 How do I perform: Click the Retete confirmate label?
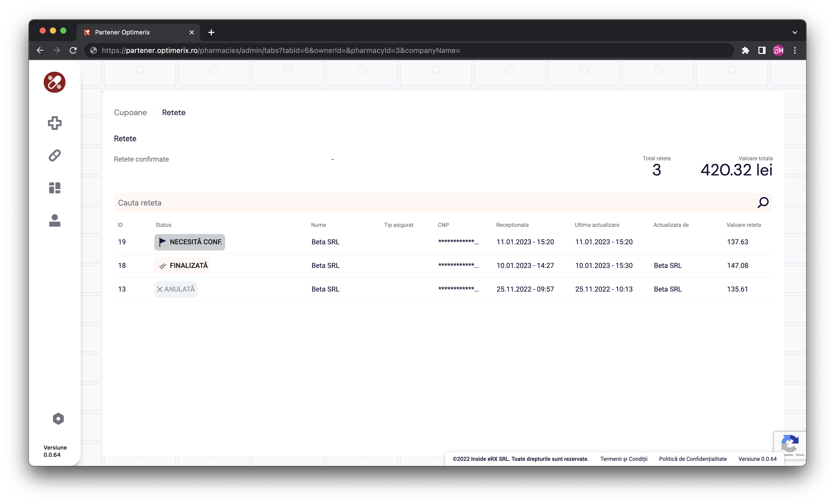point(141,159)
